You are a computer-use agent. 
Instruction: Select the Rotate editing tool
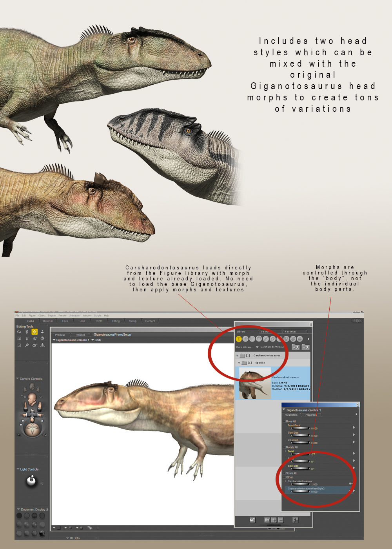click(19, 332)
